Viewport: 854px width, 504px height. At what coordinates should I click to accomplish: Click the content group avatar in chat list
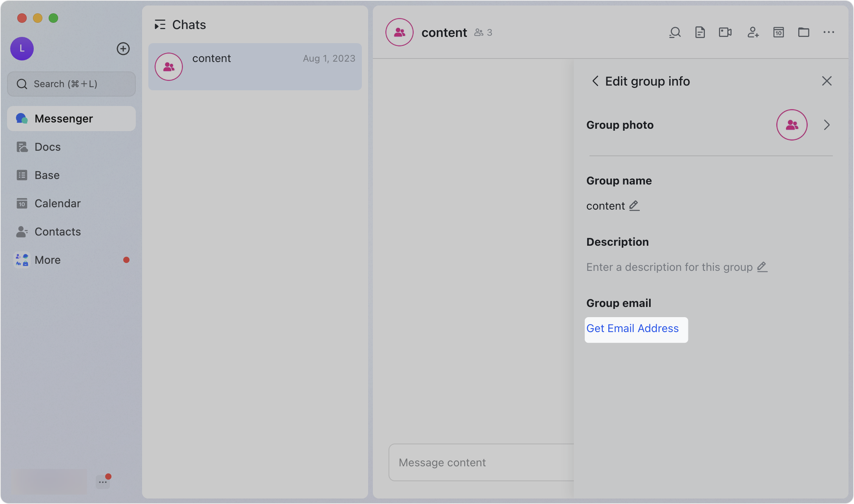169,67
